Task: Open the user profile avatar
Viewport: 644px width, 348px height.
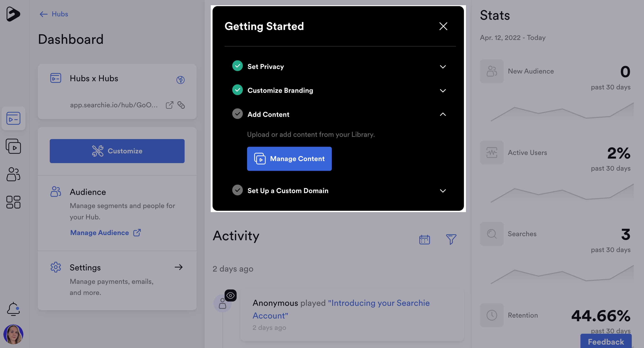Action: tap(13, 334)
